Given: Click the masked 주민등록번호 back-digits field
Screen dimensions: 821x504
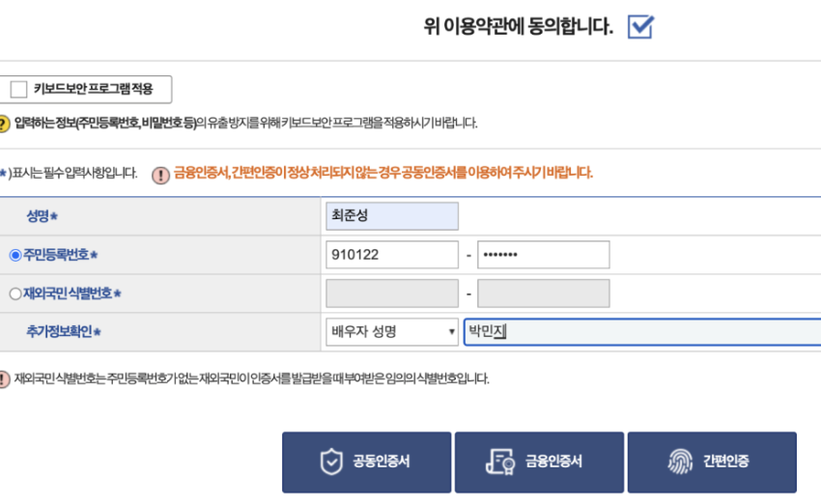Looking at the screenshot, I should tap(543, 255).
